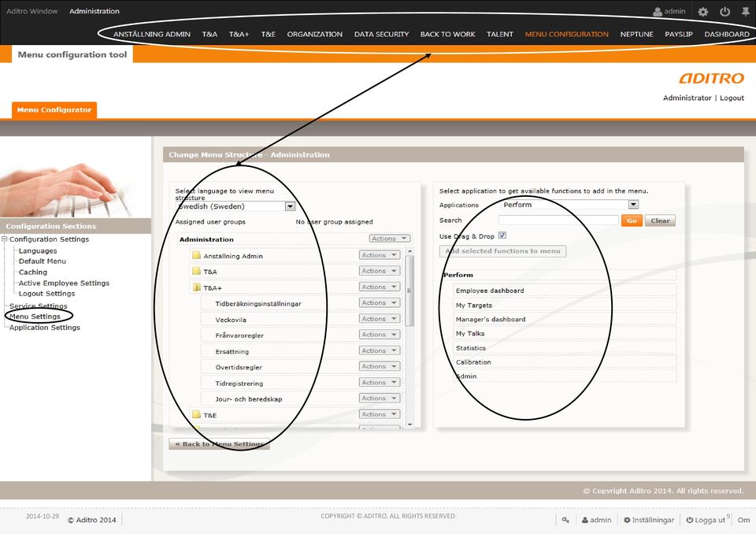Open the ORGANIZATION menu
The width and height of the screenshot is (756, 534).
click(314, 34)
